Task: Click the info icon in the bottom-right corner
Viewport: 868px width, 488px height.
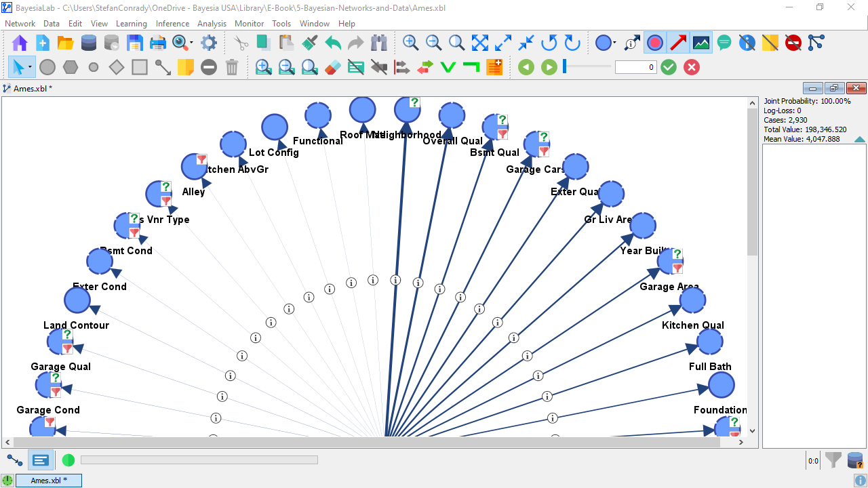Action: tap(860, 480)
